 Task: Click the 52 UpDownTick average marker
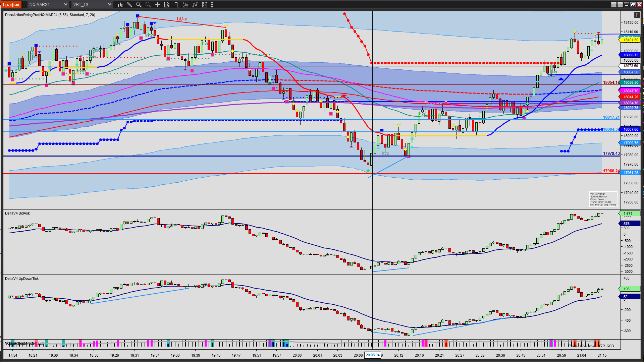point(629,297)
